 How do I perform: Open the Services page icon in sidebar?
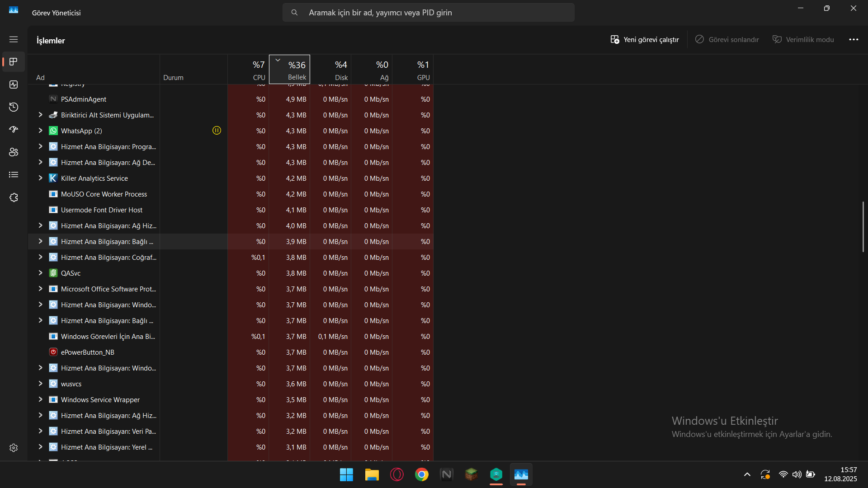[14, 197]
